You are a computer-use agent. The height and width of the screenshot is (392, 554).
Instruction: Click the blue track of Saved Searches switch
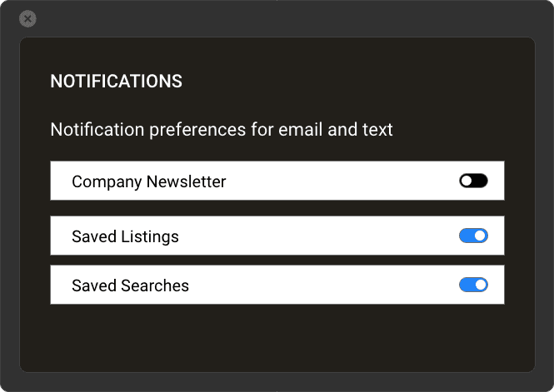click(x=467, y=285)
